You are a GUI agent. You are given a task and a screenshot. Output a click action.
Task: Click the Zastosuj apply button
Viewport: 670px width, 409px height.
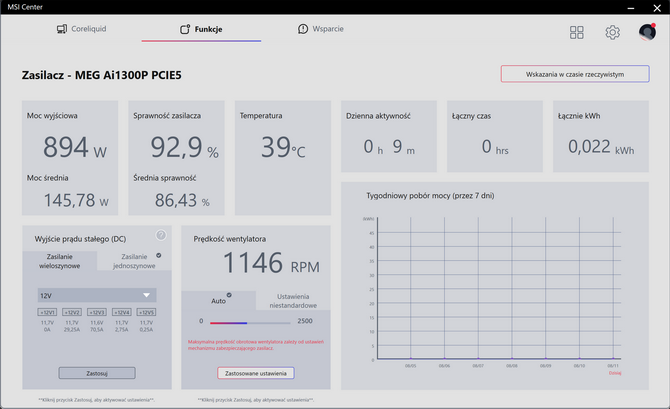tap(97, 373)
